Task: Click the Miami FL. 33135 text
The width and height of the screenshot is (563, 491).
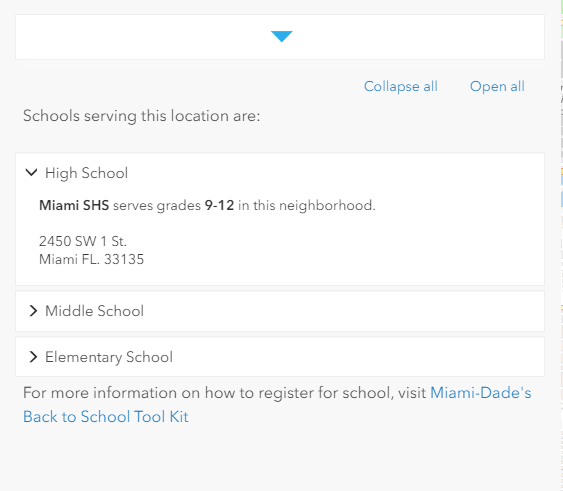Action: pyautogui.click(x=92, y=259)
